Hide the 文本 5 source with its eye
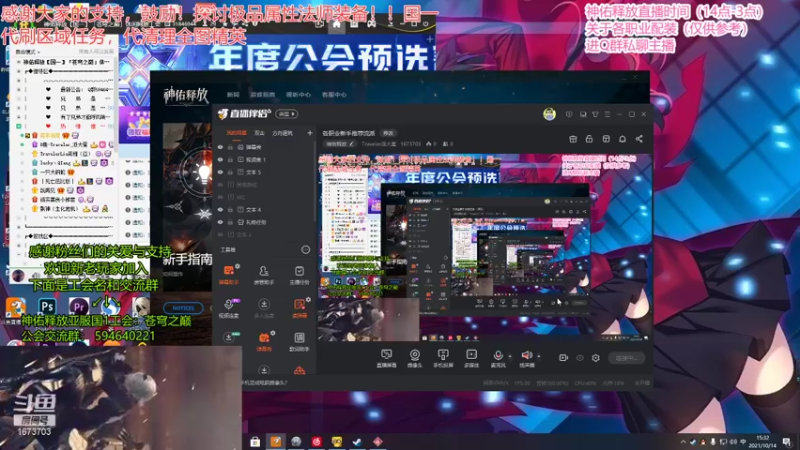Viewport: 800px width, 450px height. click(220, 172)
